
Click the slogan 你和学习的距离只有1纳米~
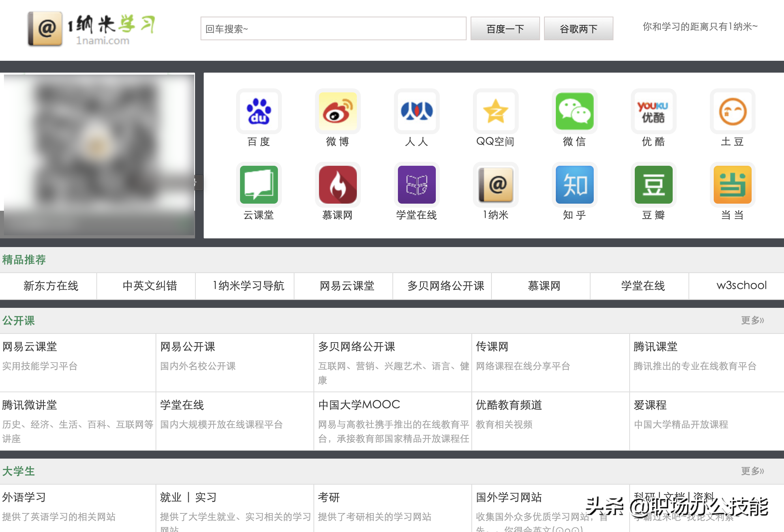coord(700,26)
